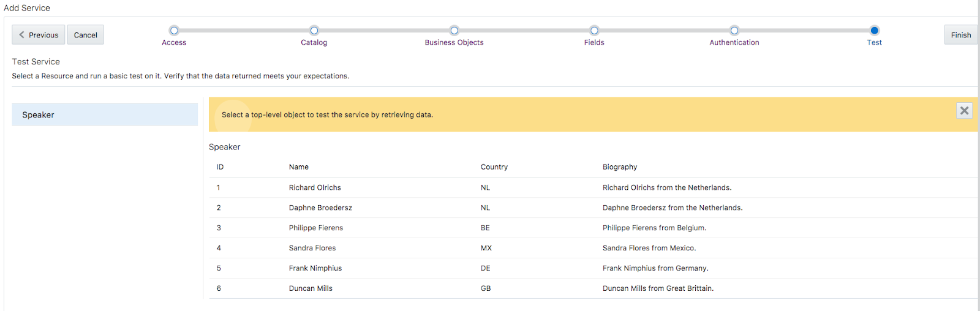
Task: Cancel the Add Service wizard
Action: [x=86, y=35]
